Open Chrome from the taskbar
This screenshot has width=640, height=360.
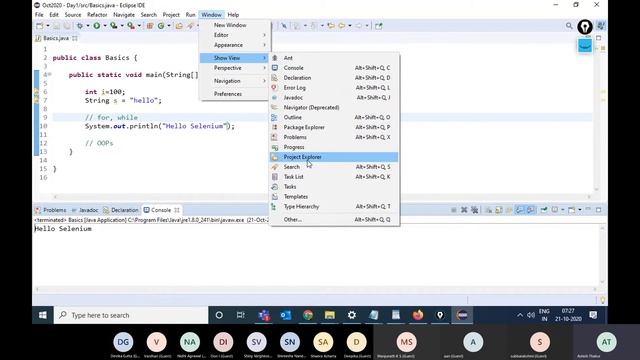pos(308,315)
